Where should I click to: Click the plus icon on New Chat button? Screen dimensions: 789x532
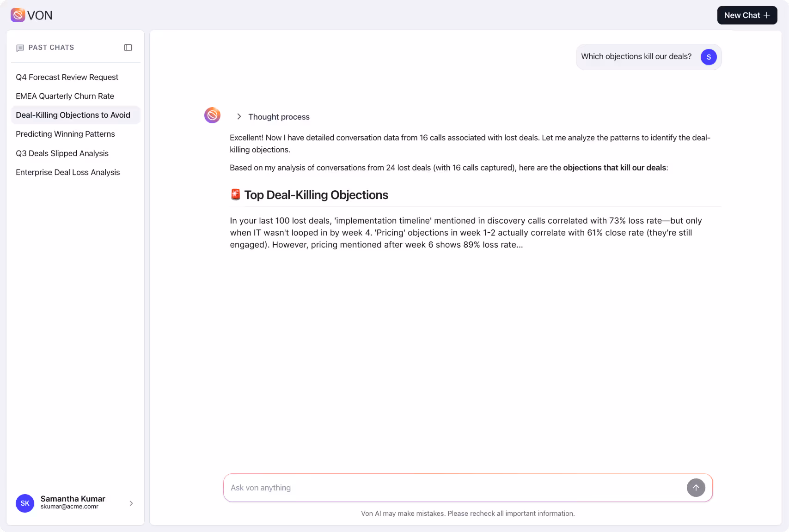pos(767,15)
